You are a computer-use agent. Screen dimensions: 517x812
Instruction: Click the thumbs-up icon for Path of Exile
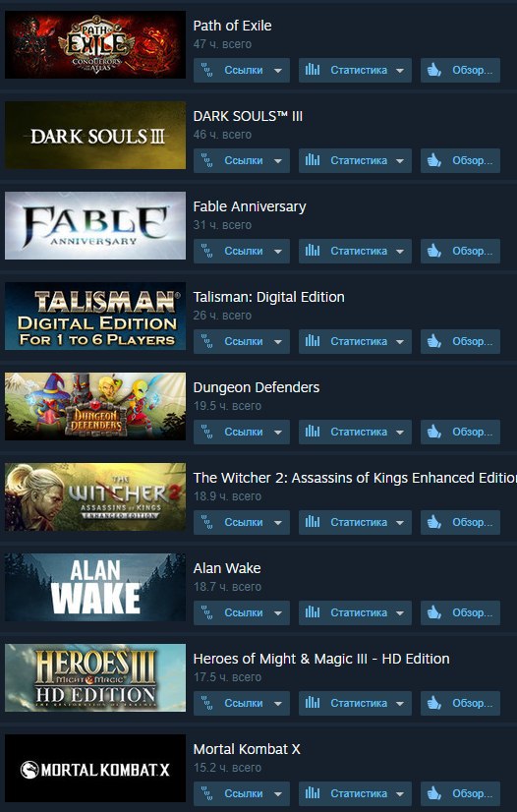point(434,70)
